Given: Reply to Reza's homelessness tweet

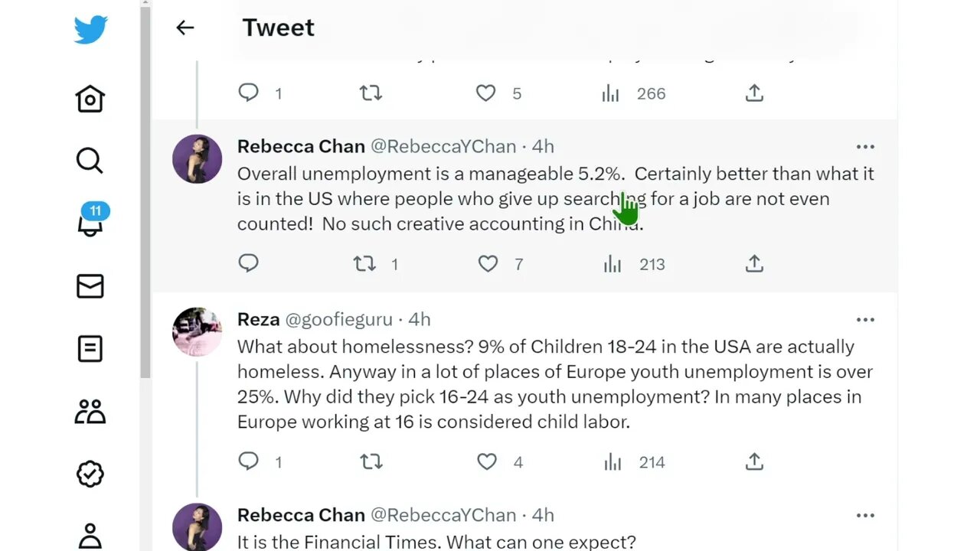Looking at the screenshot, I should (x=249, y=461).
